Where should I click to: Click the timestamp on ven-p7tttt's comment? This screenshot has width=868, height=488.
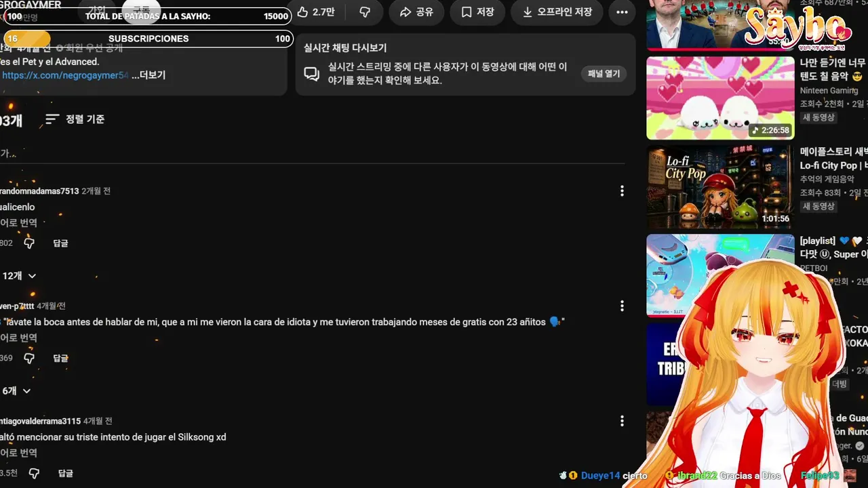(52, 306)
